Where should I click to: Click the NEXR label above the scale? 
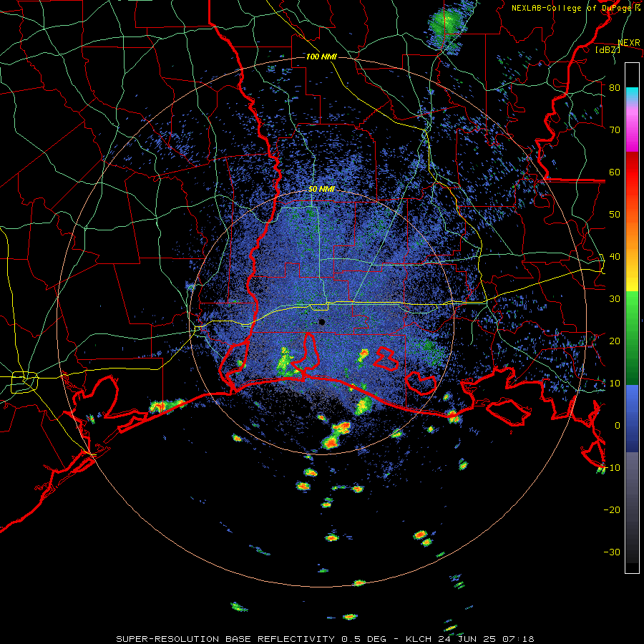pyautogui.click(x=629, y=43)
